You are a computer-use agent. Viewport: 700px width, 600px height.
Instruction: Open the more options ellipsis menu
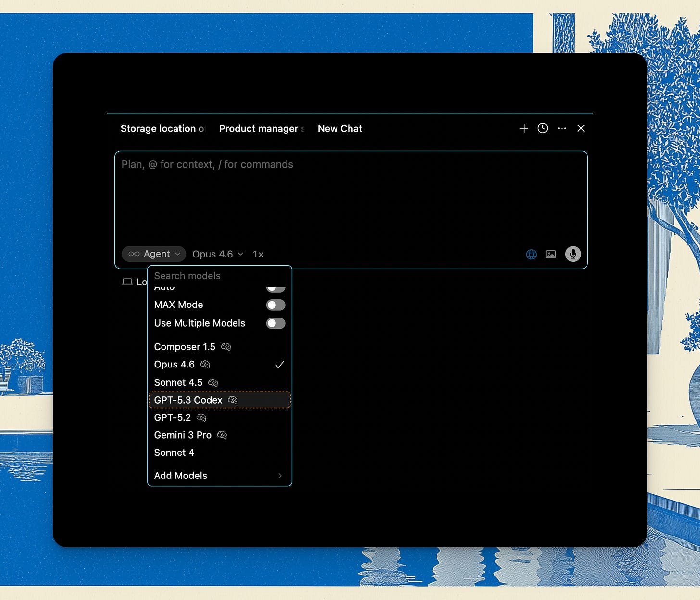click(562, 128)
